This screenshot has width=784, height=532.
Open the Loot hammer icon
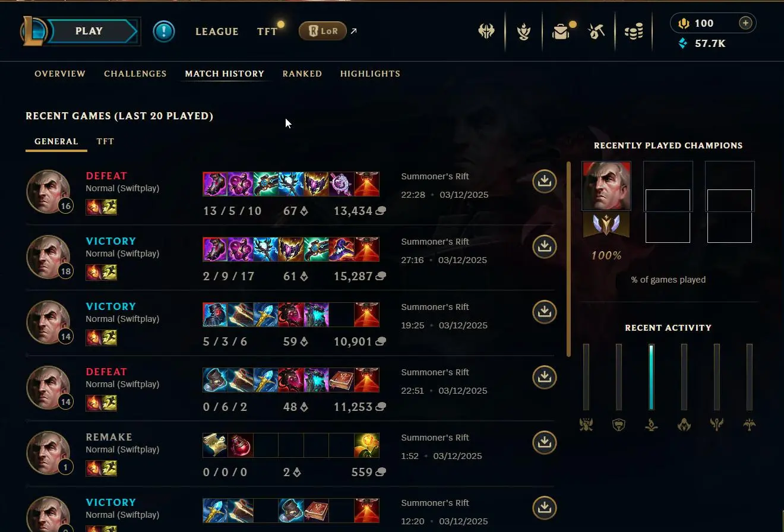click(596, 31)
